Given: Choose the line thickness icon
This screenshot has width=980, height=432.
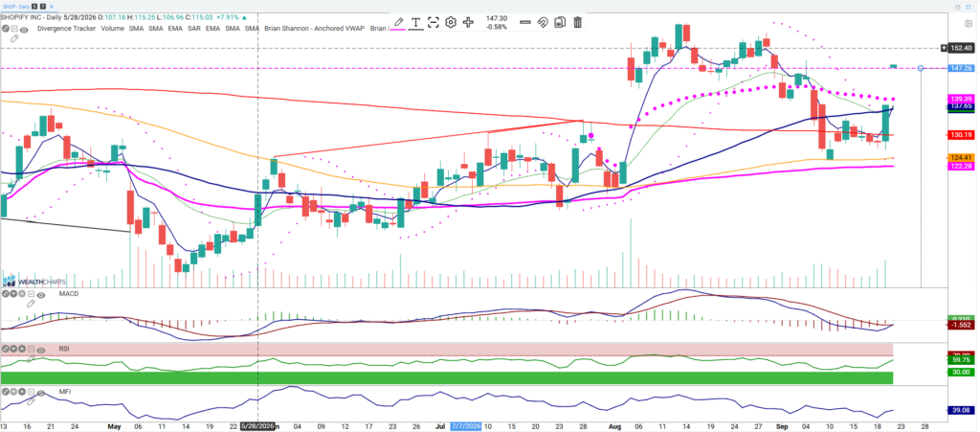Looking at the screenshot, I should pyautogui.click(x=525, y=22).
